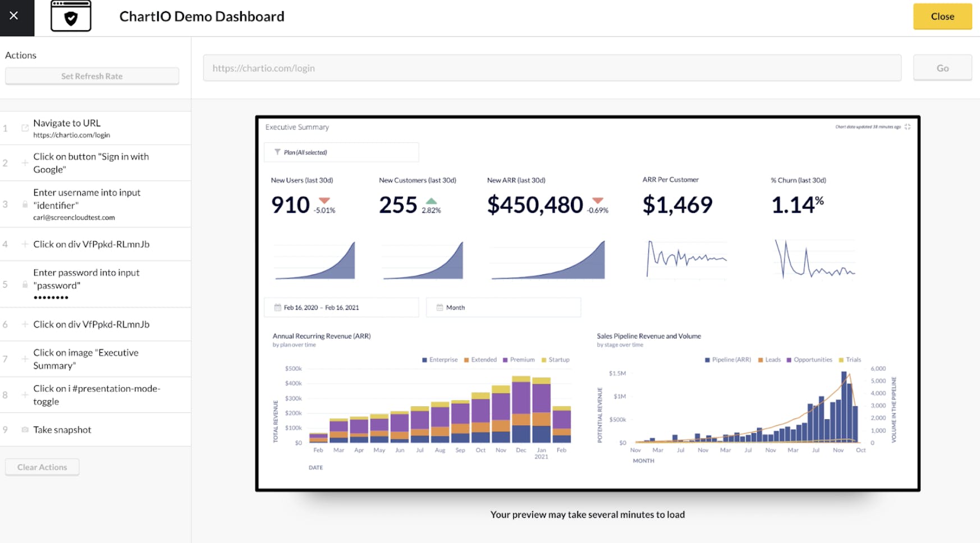
Task: Click the red down arrow beside 910
Action: click(x=324, y=200)
